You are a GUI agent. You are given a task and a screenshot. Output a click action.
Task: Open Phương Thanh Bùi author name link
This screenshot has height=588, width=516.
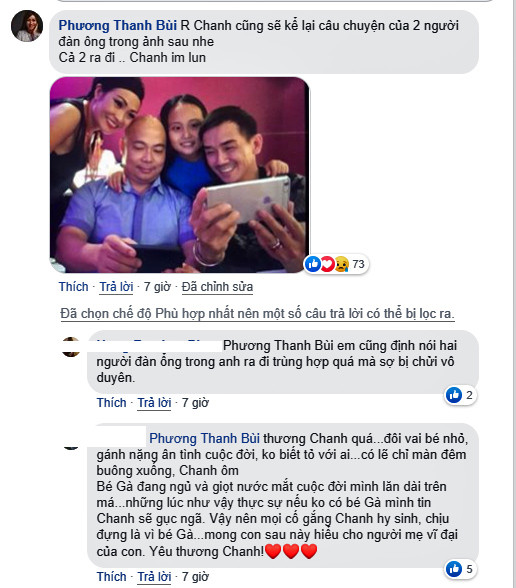tap(118, 26)
